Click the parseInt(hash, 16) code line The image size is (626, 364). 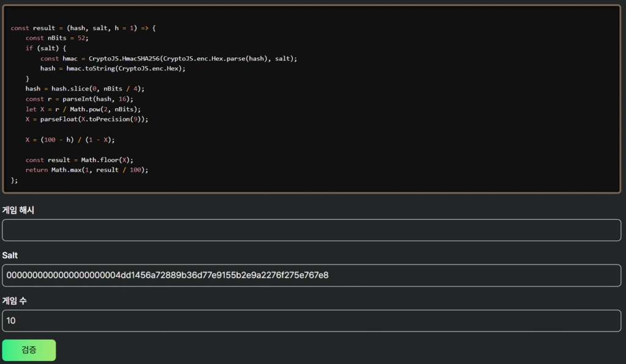click(x=79, y=99)
